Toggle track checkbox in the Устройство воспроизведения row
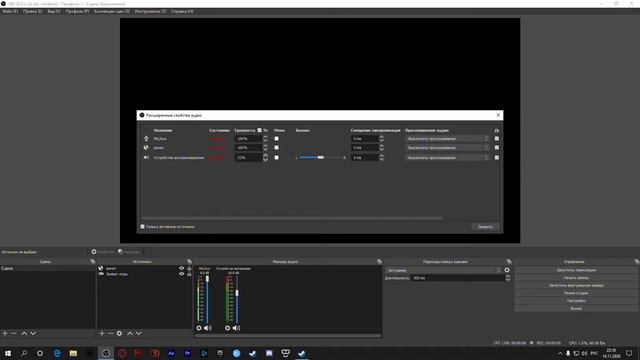This screenshot has height=360, width=640. pyautogui.click(x=497, y=158)
